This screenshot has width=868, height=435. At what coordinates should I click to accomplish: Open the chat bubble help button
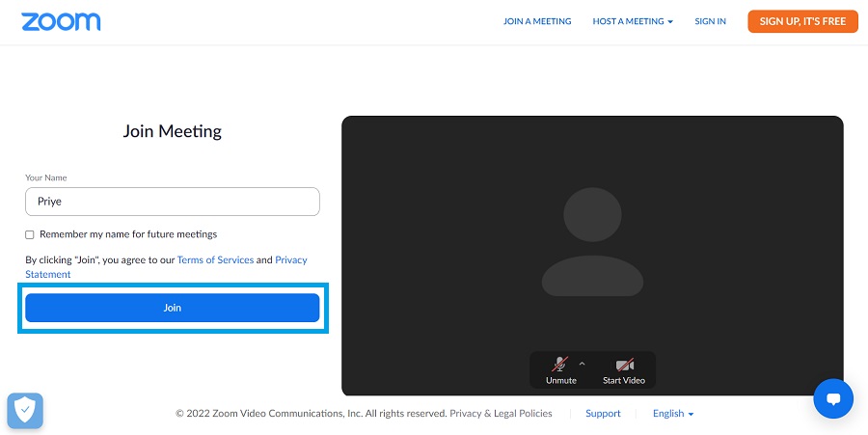(833, 398)
